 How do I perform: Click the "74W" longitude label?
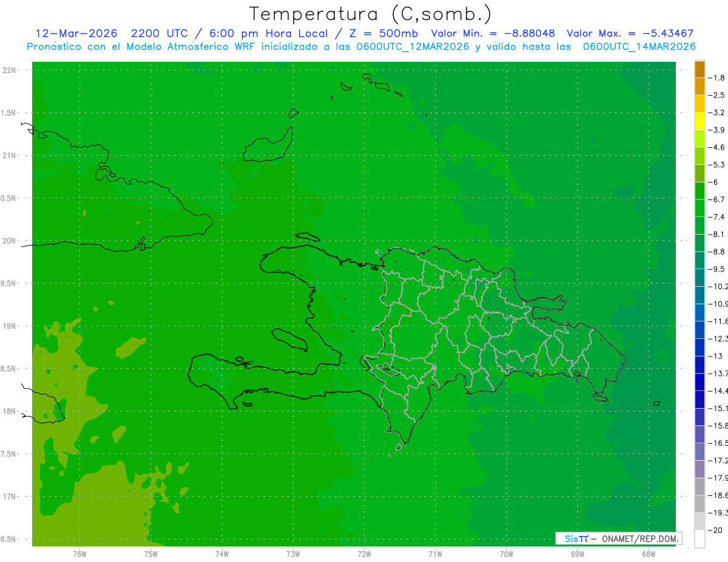221,554
